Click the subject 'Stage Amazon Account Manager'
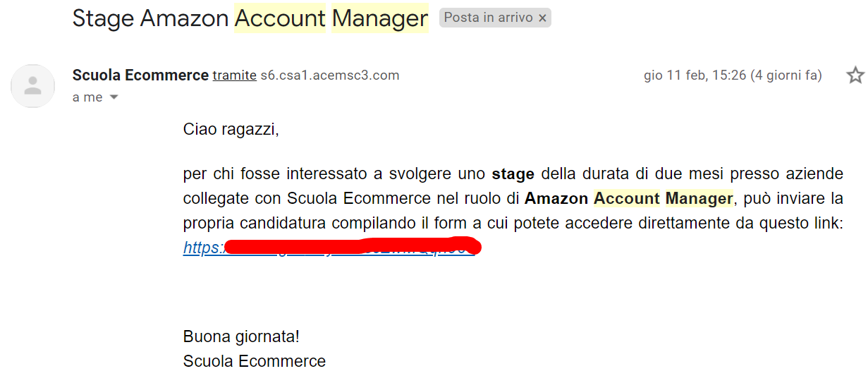Viewport: 868px width, 383px height. click(250, 19)
